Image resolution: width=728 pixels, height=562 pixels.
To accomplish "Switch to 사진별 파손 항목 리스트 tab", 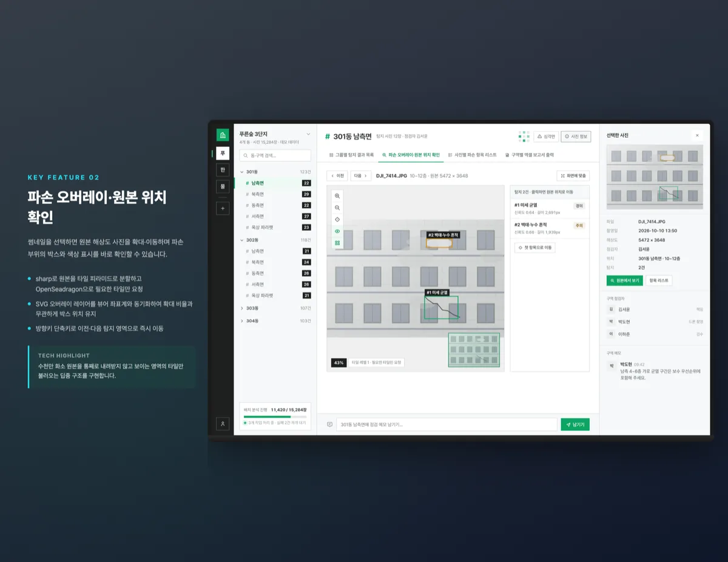I will 472,155.
